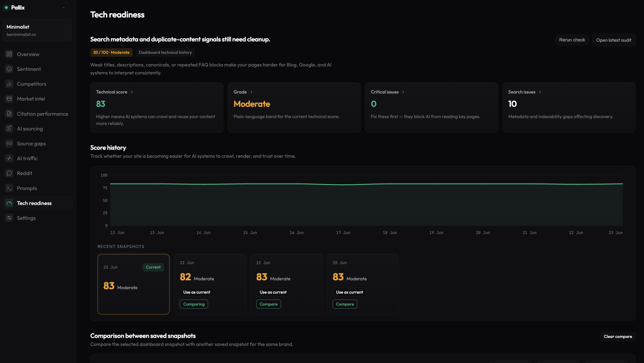Open the AI sourcing page
644x363 pixels.
(37, 128)
